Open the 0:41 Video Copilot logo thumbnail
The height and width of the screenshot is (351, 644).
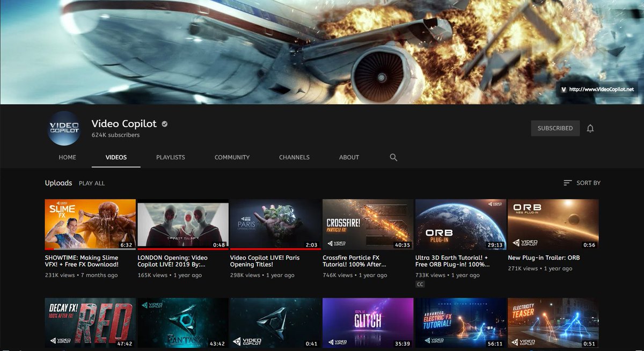275,324
